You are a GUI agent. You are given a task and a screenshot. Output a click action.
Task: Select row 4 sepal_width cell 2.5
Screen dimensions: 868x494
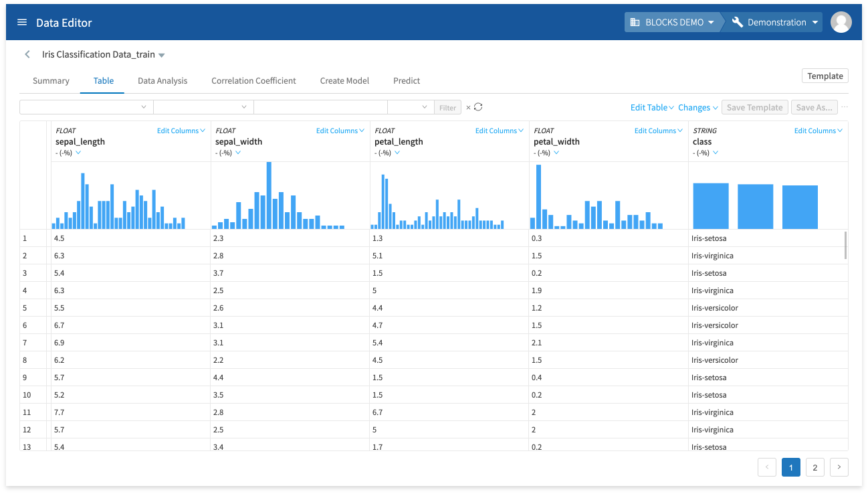coord(290,291)
